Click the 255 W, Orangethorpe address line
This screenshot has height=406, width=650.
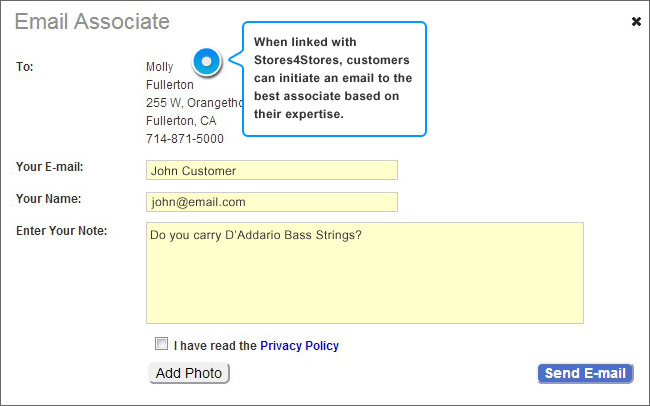point(194,102)
